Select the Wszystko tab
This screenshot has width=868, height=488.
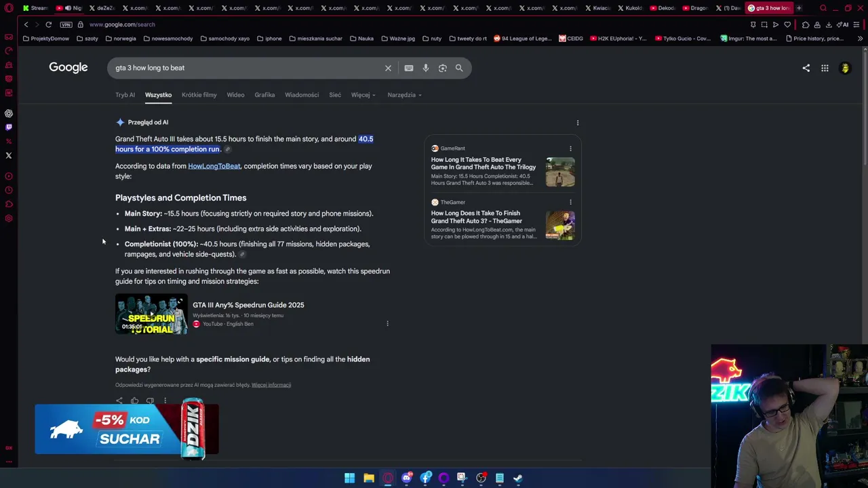coord(158,95)
